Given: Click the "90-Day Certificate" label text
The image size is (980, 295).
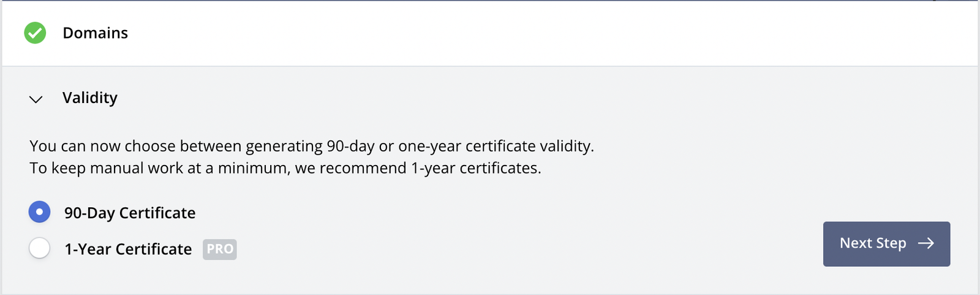Looking at the screenshot, I should [130, 213].
